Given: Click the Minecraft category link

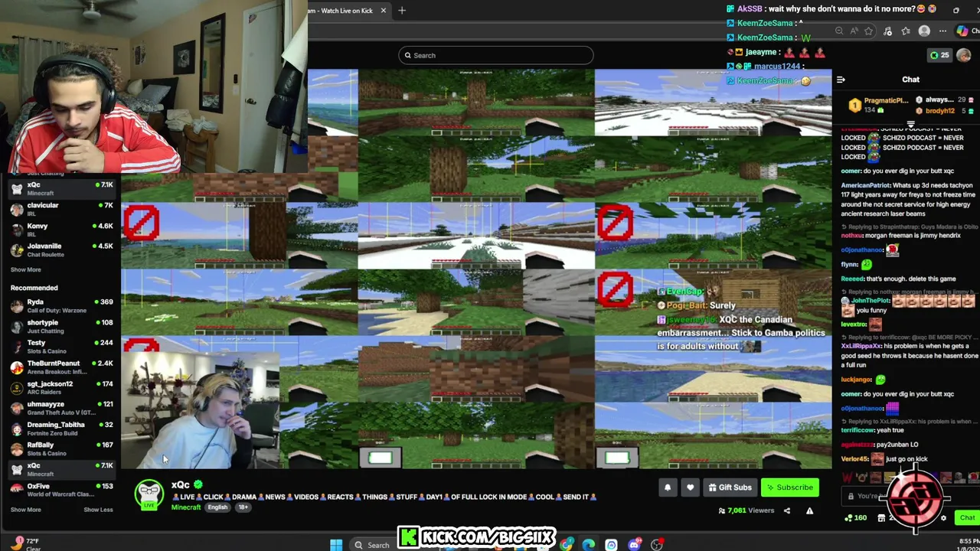Looking at the screenshot, I should 186,507.
